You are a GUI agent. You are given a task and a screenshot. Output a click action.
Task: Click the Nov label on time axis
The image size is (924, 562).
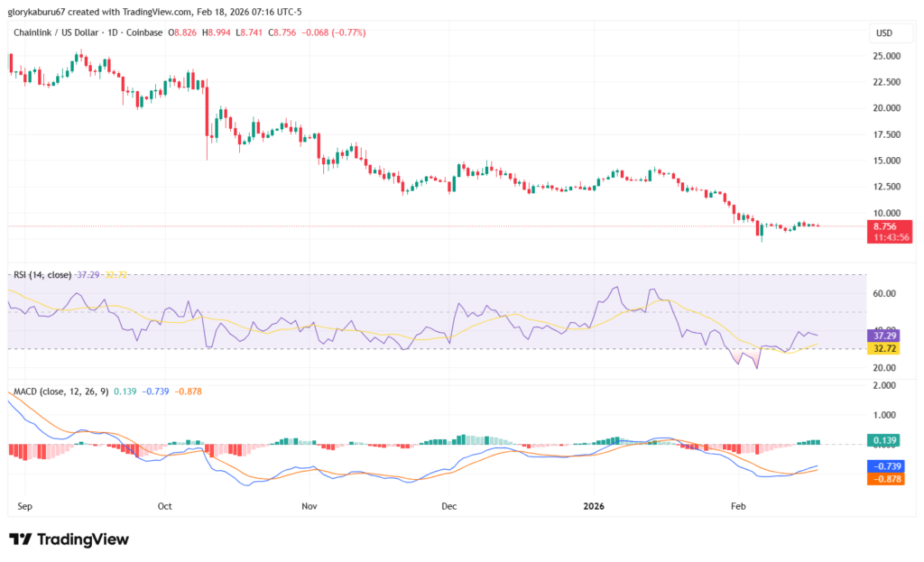[x=309, y=507]
